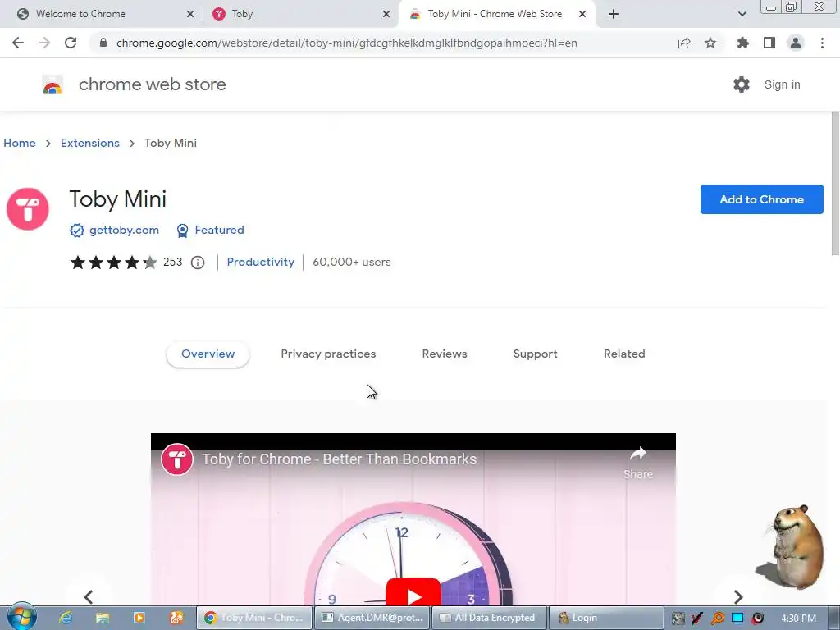
Task: Open the Login taskbar window
Action: coord(606,618)
